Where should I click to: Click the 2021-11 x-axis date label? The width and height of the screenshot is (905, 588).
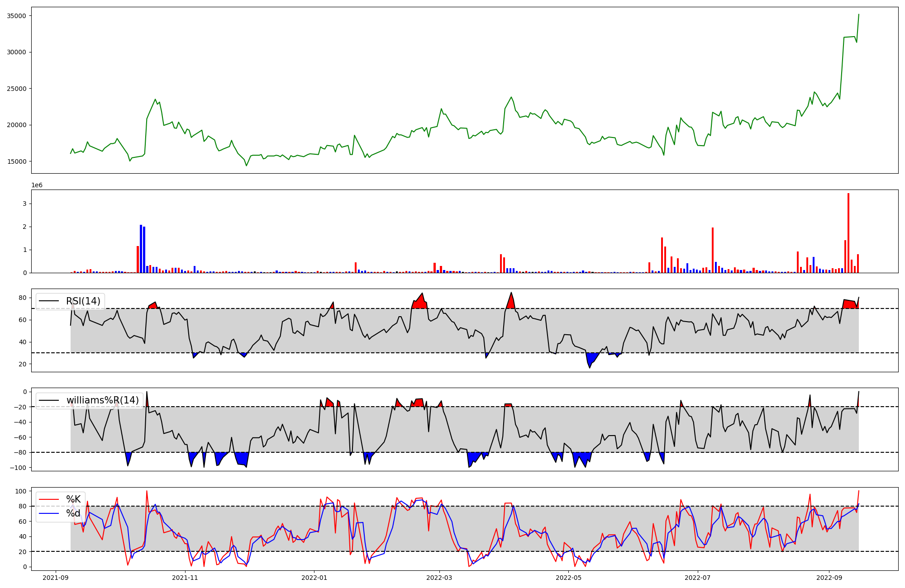(185, 578)
